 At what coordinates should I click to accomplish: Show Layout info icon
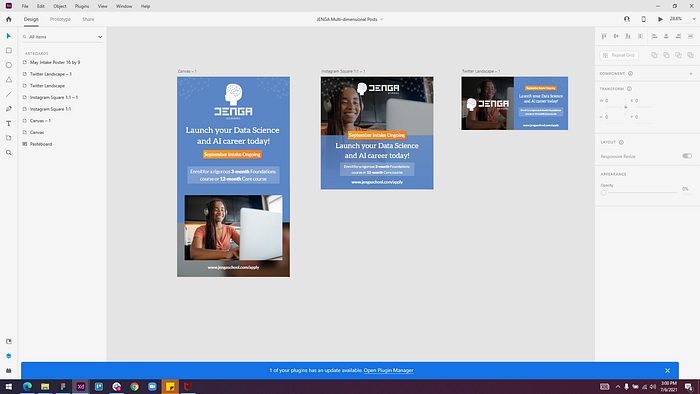pos(621,142)
